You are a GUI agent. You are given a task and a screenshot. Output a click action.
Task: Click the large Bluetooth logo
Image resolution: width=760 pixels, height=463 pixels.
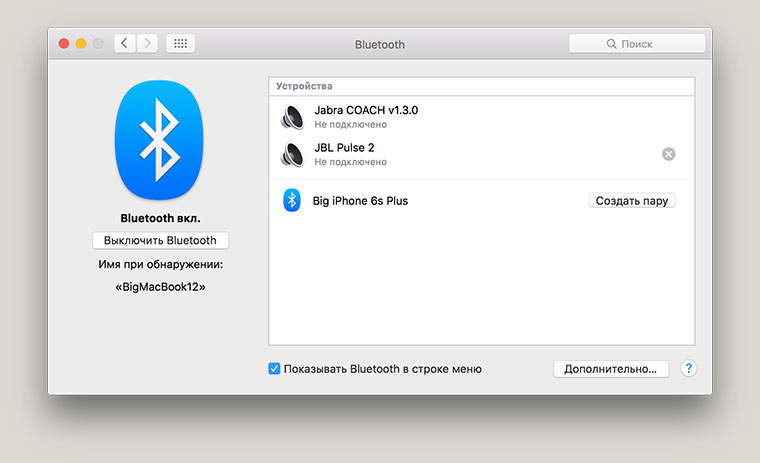click(159, 140)
